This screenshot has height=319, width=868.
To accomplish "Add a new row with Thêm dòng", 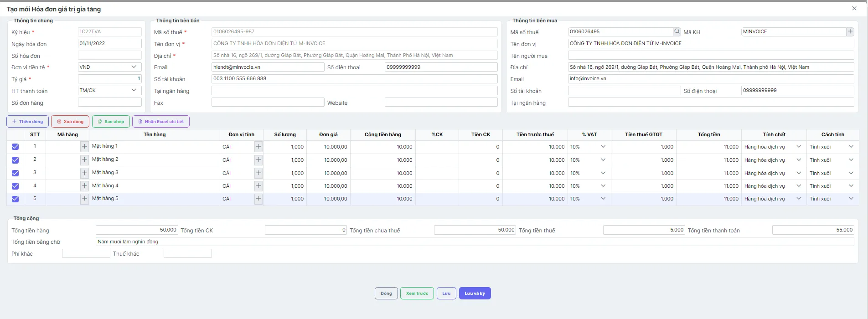I will (x=28, y=122).
